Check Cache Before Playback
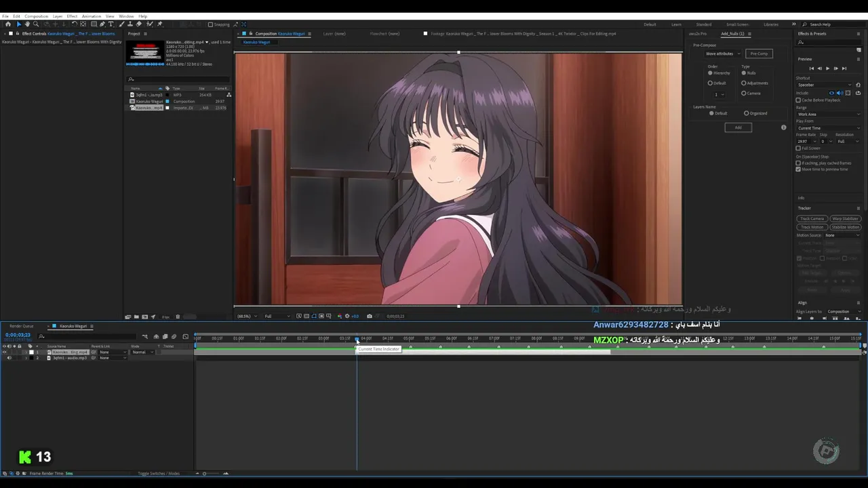Screen dimensions: 868x488 (x=798, y=100)
